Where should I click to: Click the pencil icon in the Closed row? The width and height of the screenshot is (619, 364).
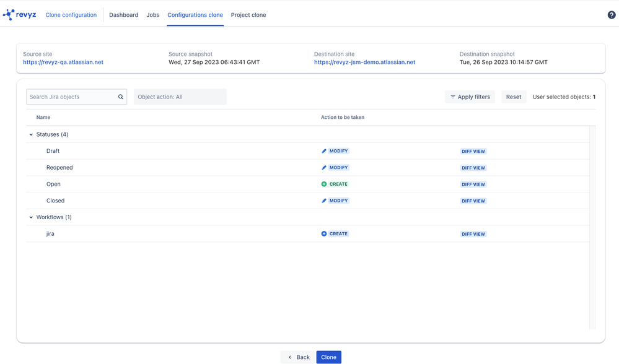(x=324, y=201)
